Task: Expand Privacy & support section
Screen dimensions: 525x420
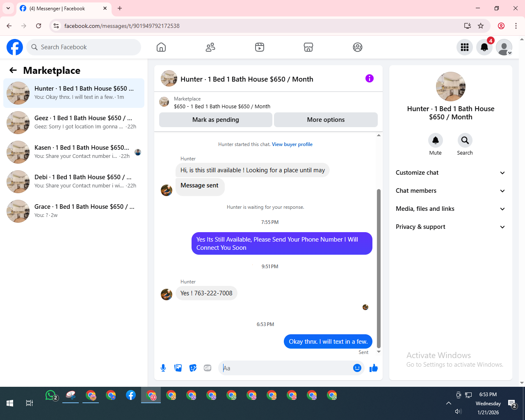Action: pos(450,227)
